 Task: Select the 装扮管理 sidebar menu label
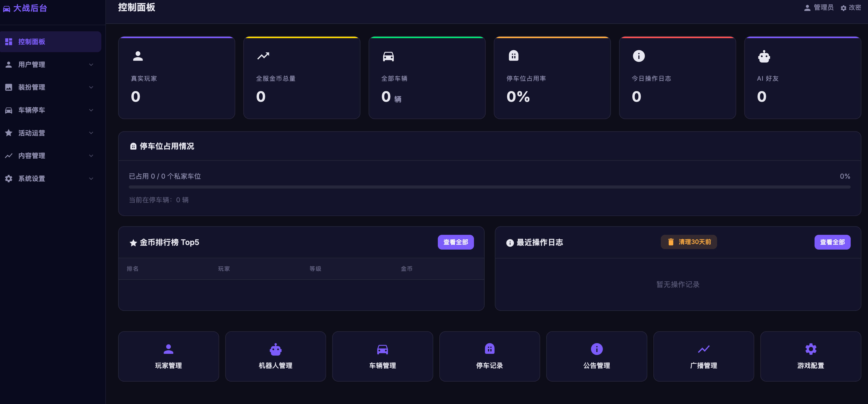32,88
